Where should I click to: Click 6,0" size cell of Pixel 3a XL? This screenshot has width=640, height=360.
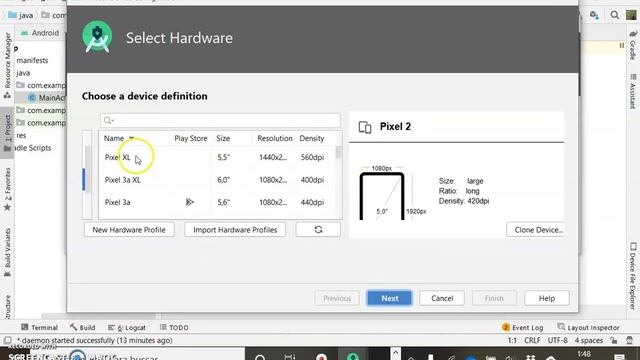223,180
